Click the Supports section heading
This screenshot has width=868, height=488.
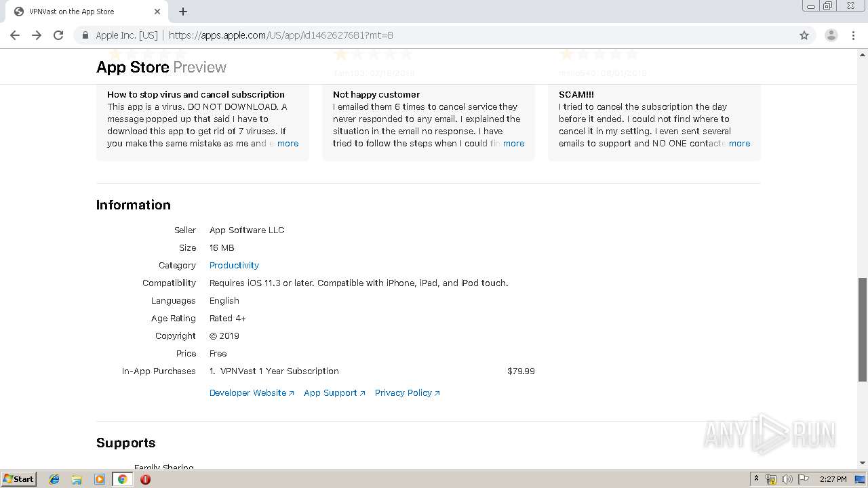click(126, 443)
